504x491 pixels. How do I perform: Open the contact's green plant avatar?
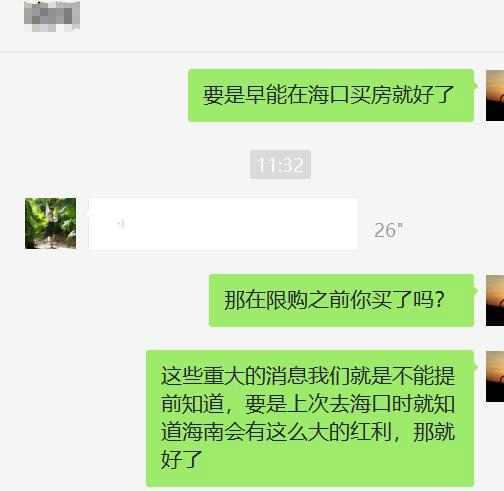50,223
